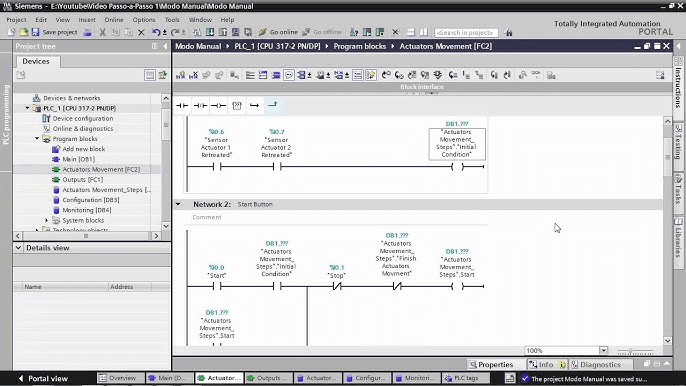This screenshot has width=686, height=386.
Task: Open the Info tab
Action: point(546,365)
